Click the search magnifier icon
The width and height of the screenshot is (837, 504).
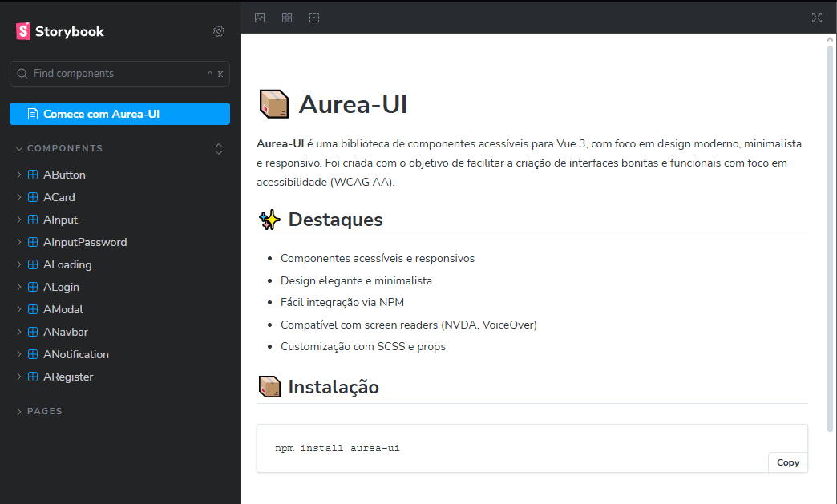[x=22, y=74]
